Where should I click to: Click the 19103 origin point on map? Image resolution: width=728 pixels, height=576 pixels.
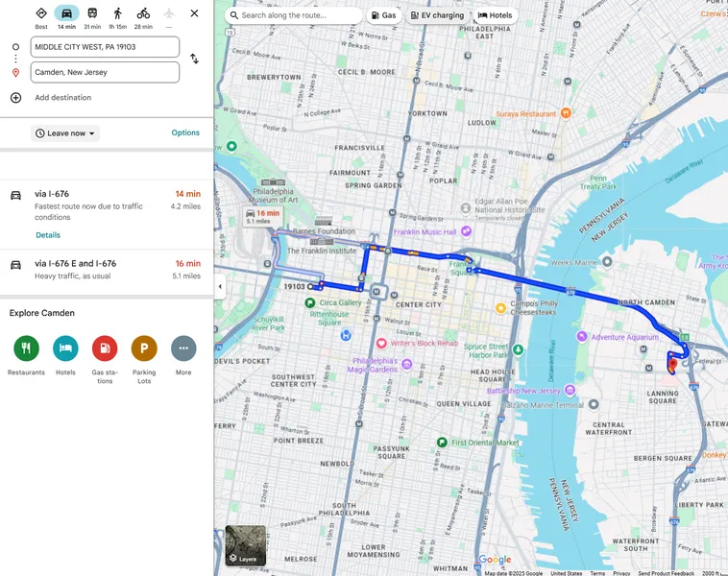click(x=310, y=287)
